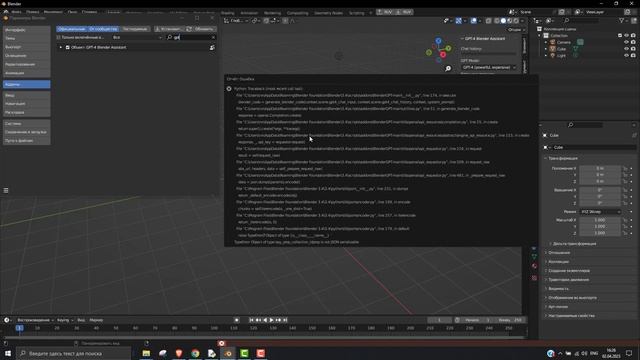The height and width of the screenshot is (360, 640).
Task: Click the Light object icon in the outliner
Action: tap(553, 56)
